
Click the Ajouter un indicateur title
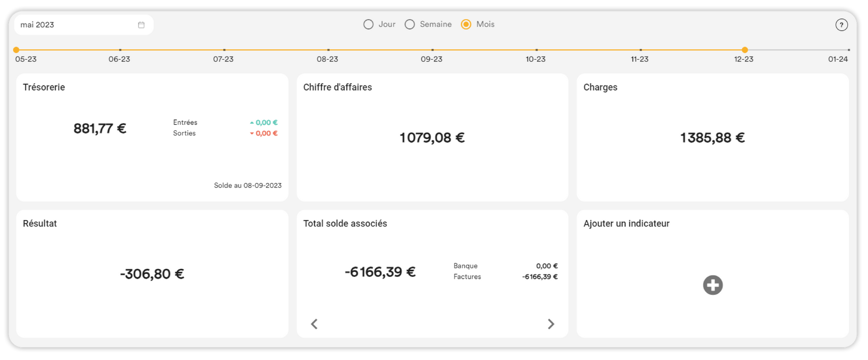coord(626,224)
